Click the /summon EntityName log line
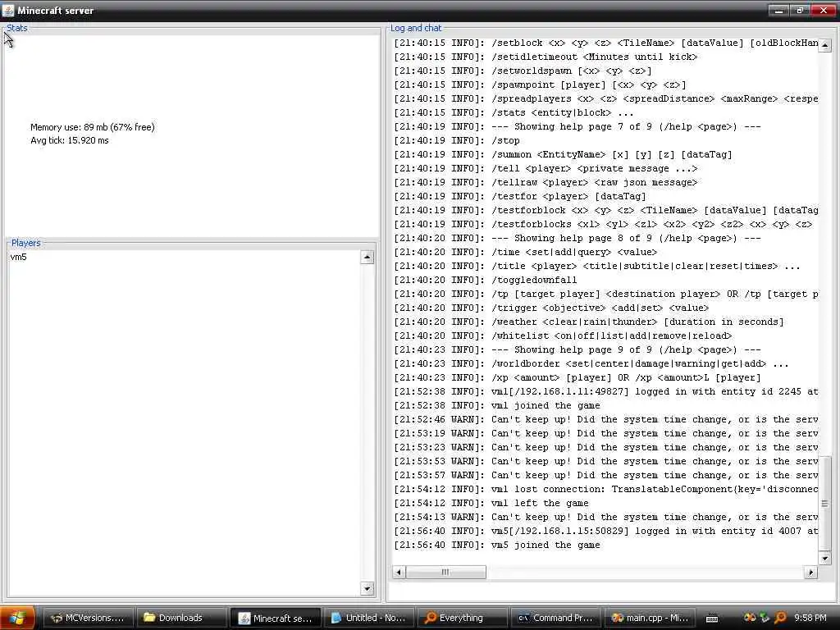The height and width of the screenshot is (630, 840). tap(563, 155)
